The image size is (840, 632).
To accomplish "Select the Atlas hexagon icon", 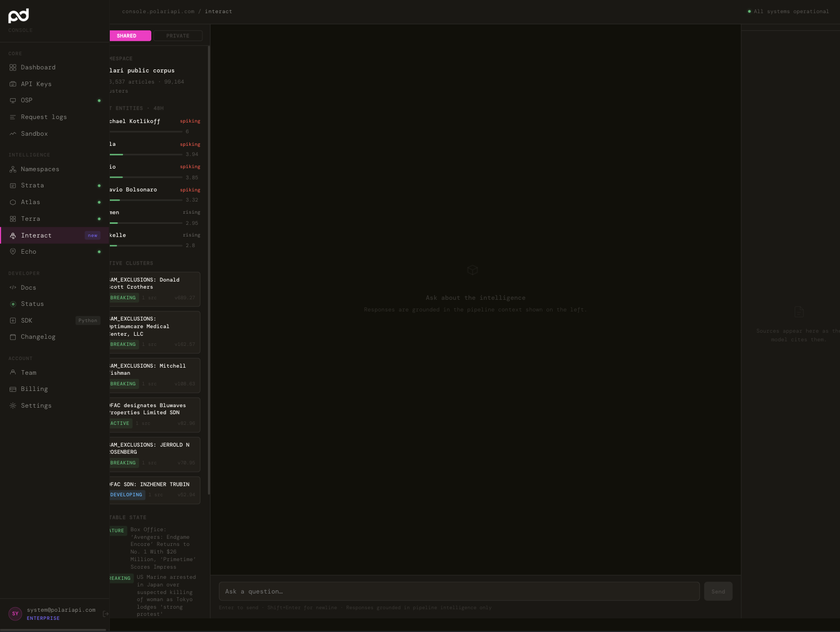I will pyautogui.click(x=13, y=202).
